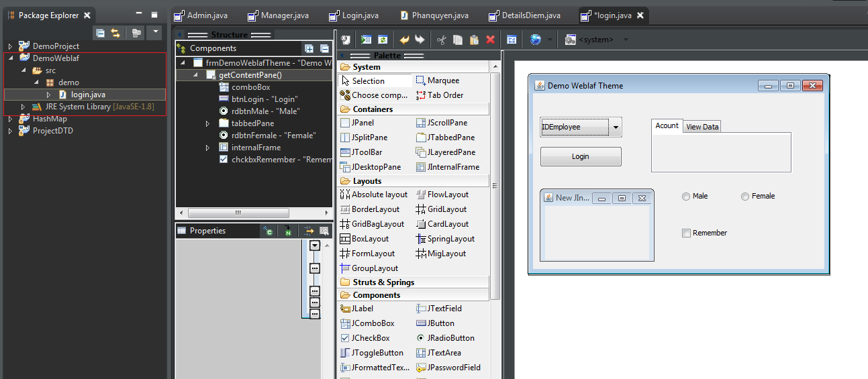This screenshot has height=379, width=868.
Task: Delete selected component with red X icon
Action: (x=490, y=40)
